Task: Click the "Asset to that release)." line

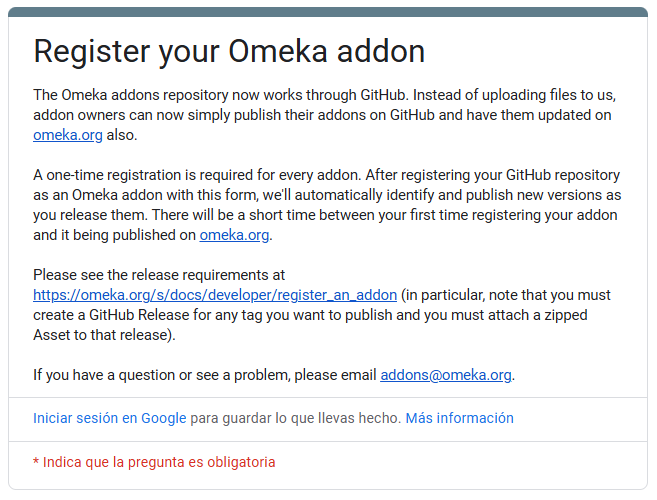Action: tap(104, 335)
